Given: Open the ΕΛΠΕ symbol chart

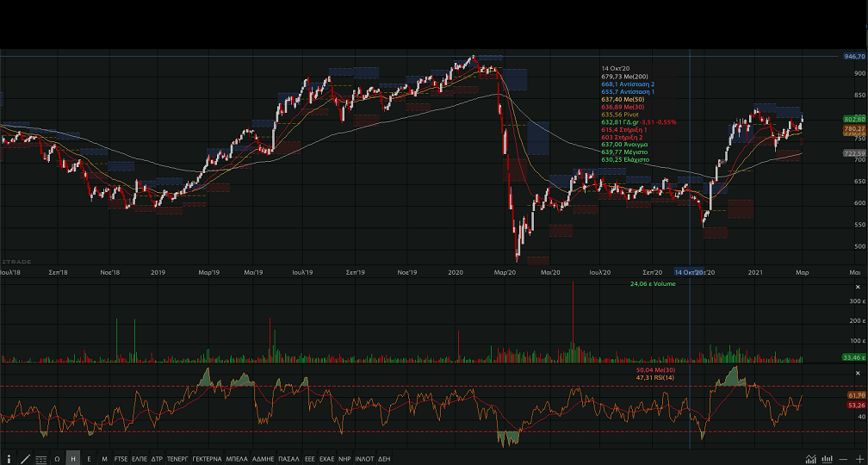Looking at the screenshot, I should [139, 459].
